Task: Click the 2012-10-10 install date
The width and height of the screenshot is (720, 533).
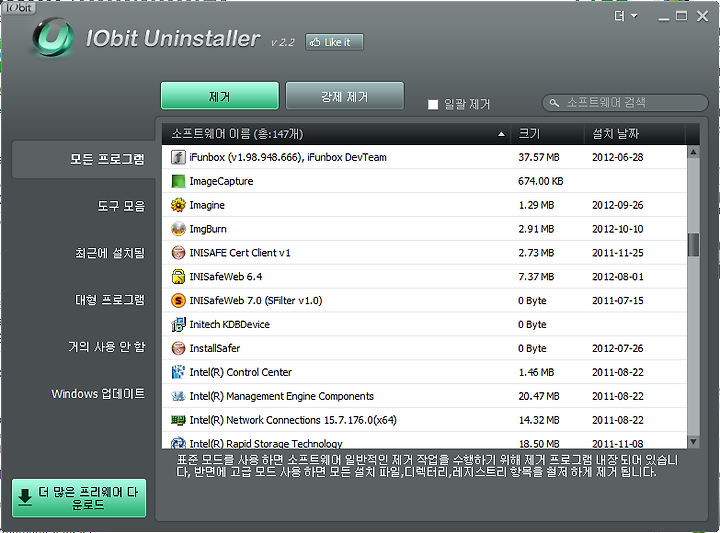Action: pos(618,229)
